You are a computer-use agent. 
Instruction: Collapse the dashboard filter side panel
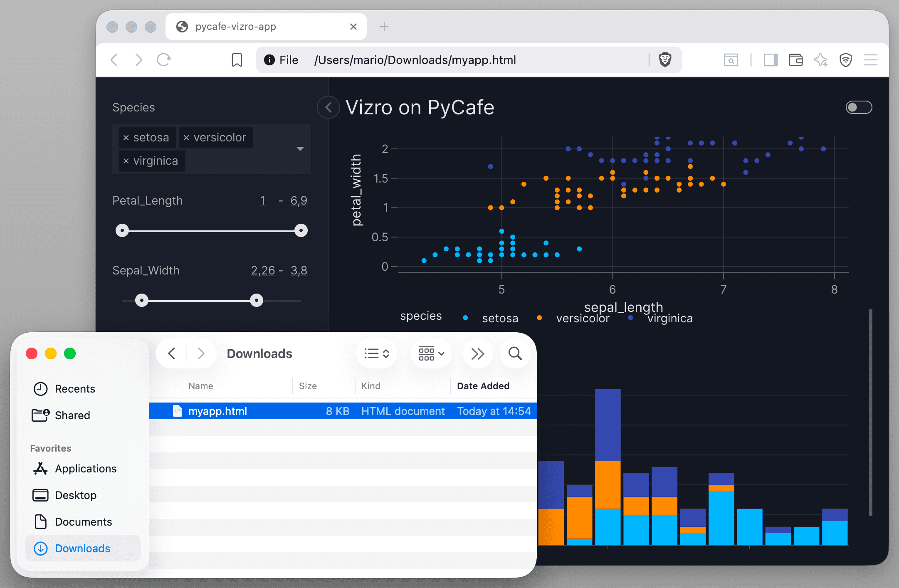(328, 107)
